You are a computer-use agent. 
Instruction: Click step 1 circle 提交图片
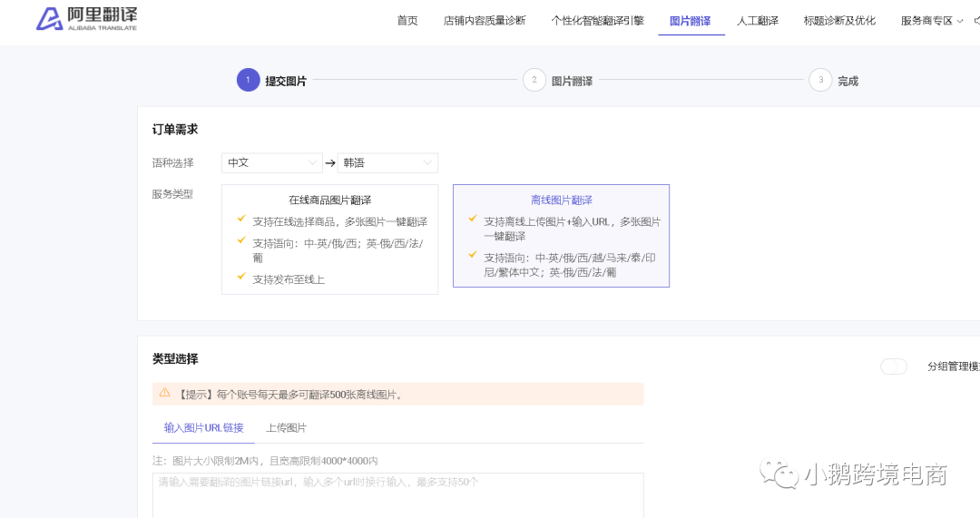click(x=248, y=80)
